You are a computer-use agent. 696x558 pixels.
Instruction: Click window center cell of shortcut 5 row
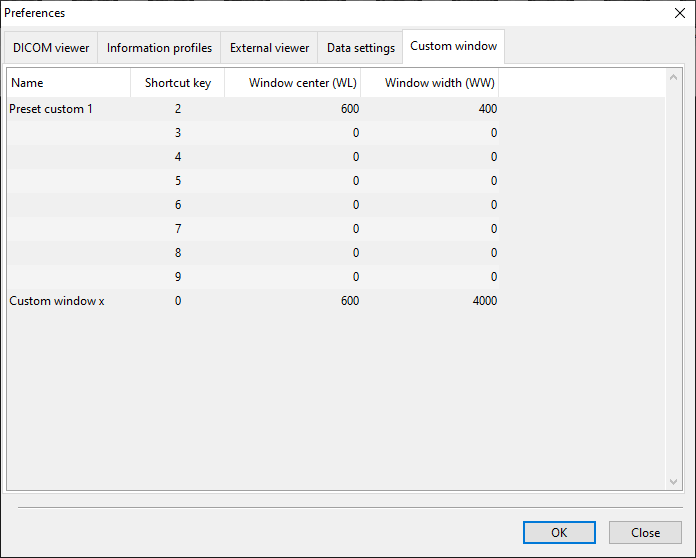293,181
